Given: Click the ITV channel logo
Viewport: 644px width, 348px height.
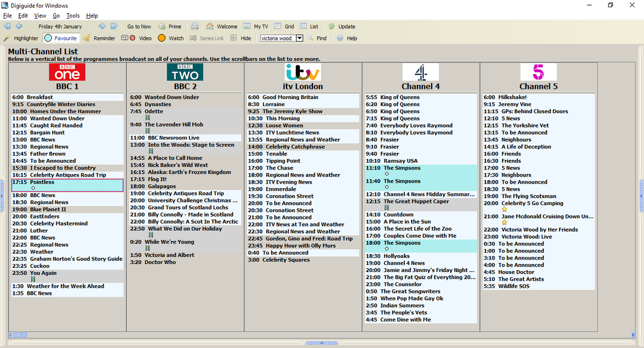Looking at the screenshot, I should [x=302, y=72].
